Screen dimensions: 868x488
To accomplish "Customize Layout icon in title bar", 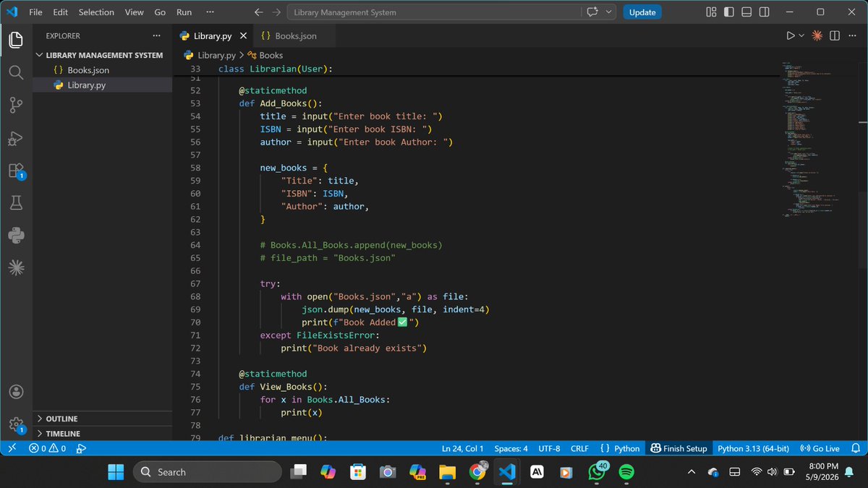I will [711, 12].
